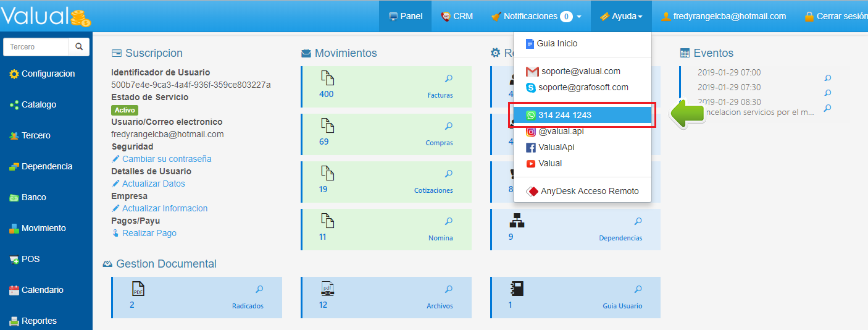
Task: Click the Realizar Pago link
Action: pos(149,233)
